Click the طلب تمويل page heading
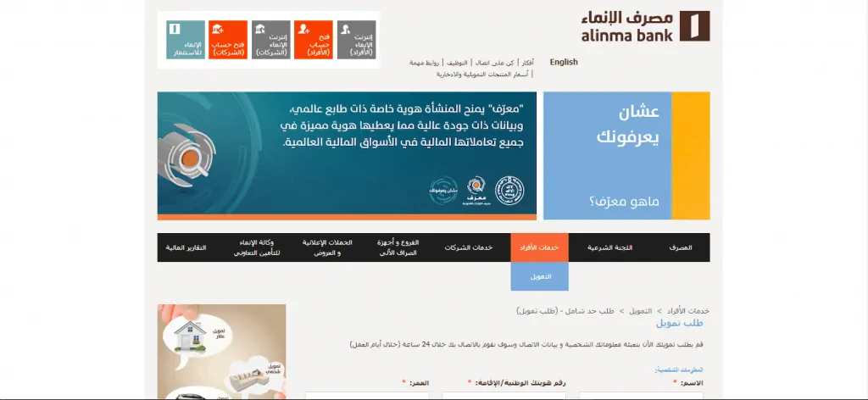Screen dimensions: 868x400 click(x=679, y=323)
